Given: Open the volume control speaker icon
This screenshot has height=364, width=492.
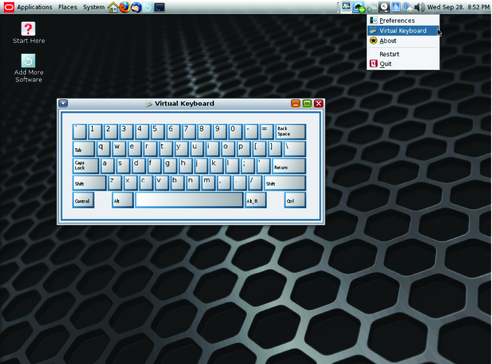Looking at the screenshot, I should point(419,7).
